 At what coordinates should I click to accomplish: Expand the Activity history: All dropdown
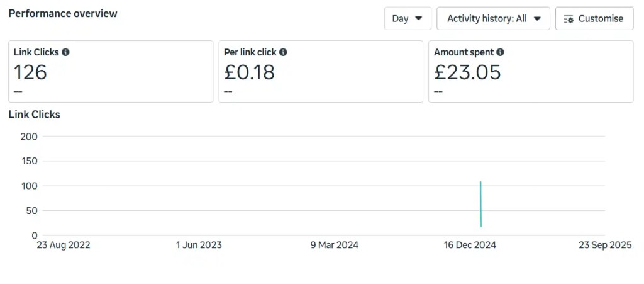point(493,18)
